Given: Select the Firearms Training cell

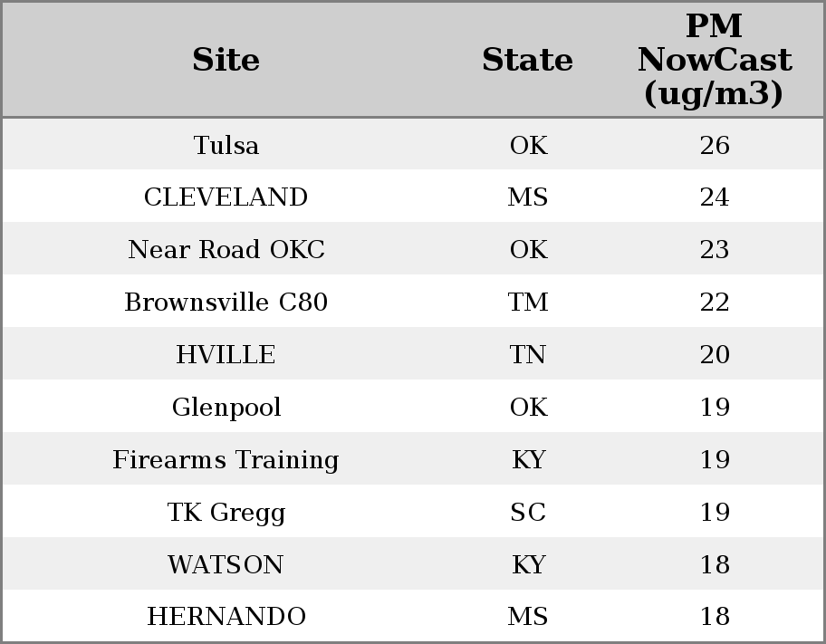Looking at the screenshot, I should pos(226,459).
